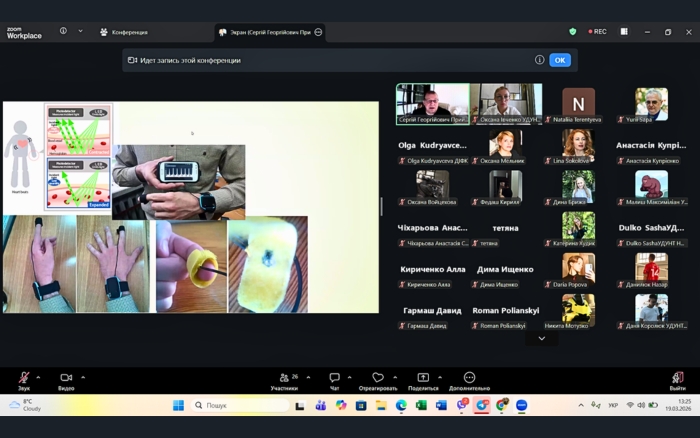Open the Участники participants panel

(x=285, y=379)
